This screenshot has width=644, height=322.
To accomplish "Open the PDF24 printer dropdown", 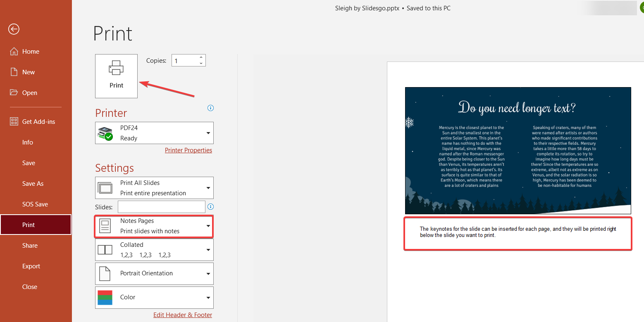I will click(x=154, y=133).
